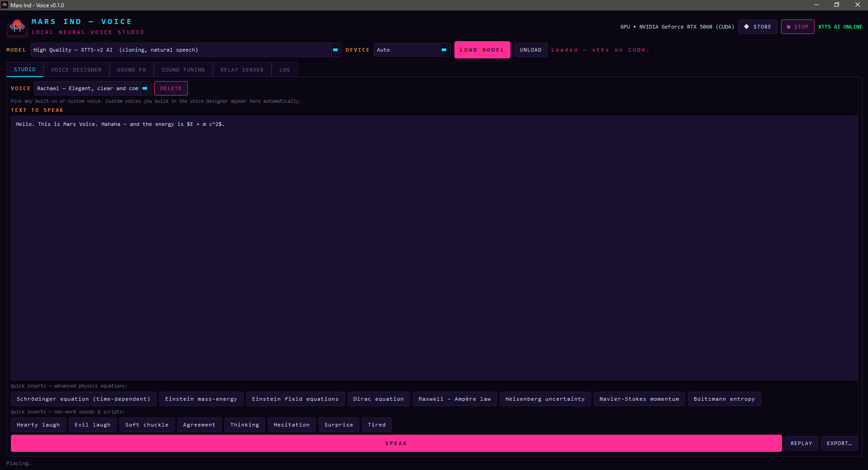The width and height of the screenshot is (868, 470).
Task: Click the pink Speak button
Action: click(x=396, y=443)
